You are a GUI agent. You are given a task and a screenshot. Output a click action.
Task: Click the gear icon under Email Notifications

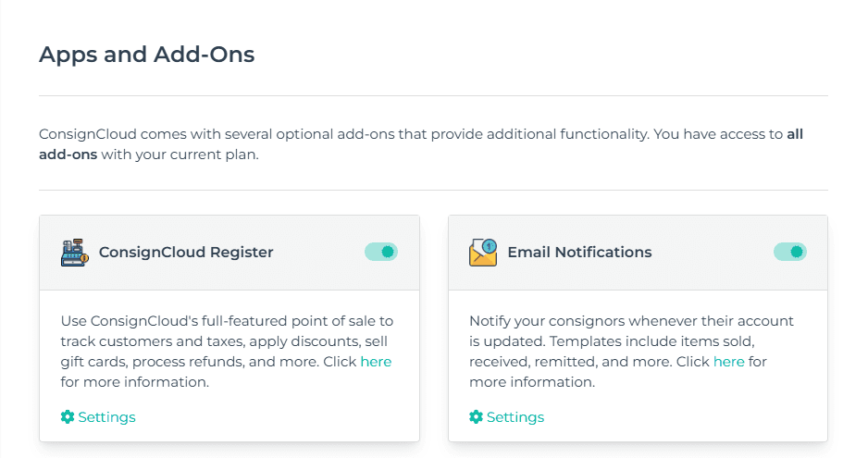click(x=476, y=417)
